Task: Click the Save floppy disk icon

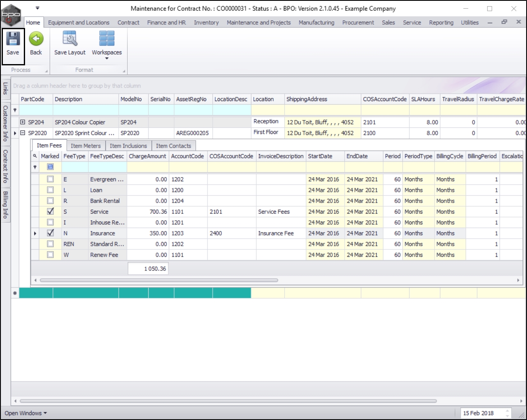Action: coord(13,39)
